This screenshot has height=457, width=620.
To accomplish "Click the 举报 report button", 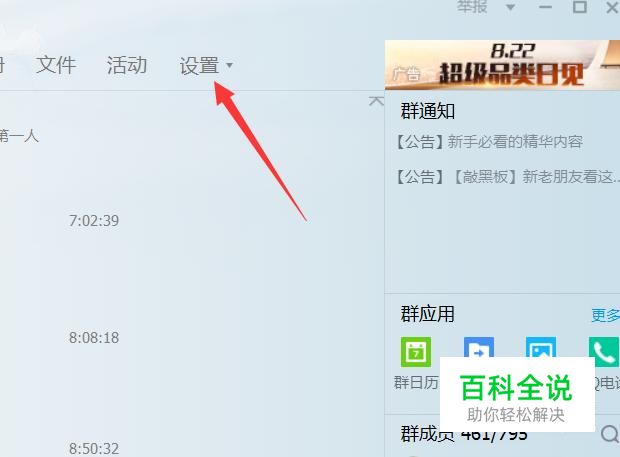I will 472,7.
